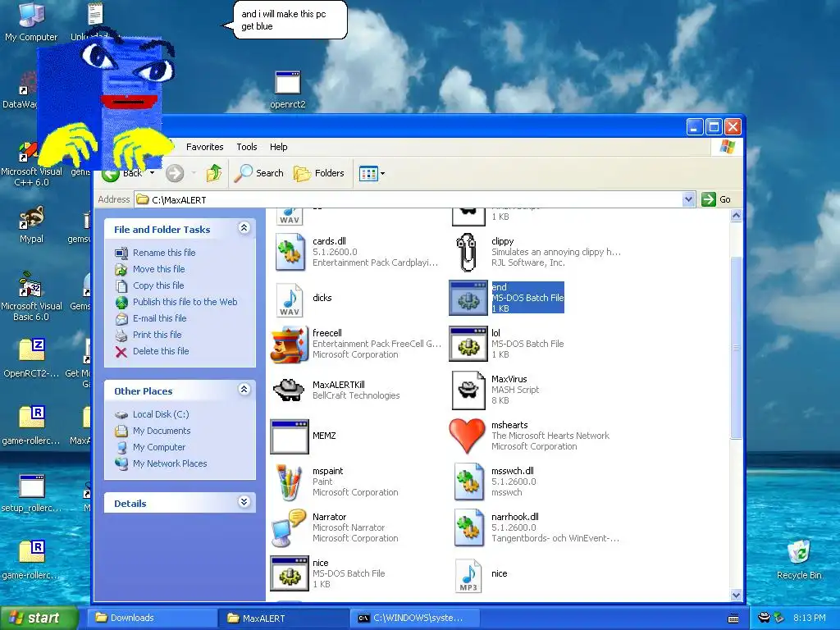Open Search in the Explorer toolbar

coord(260,173)
